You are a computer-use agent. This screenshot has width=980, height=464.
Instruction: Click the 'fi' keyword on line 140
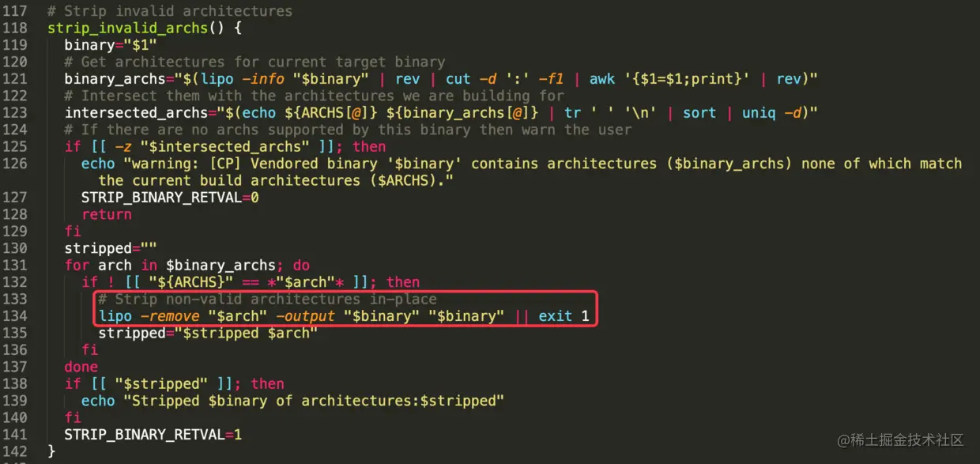(x=73, y=418)
